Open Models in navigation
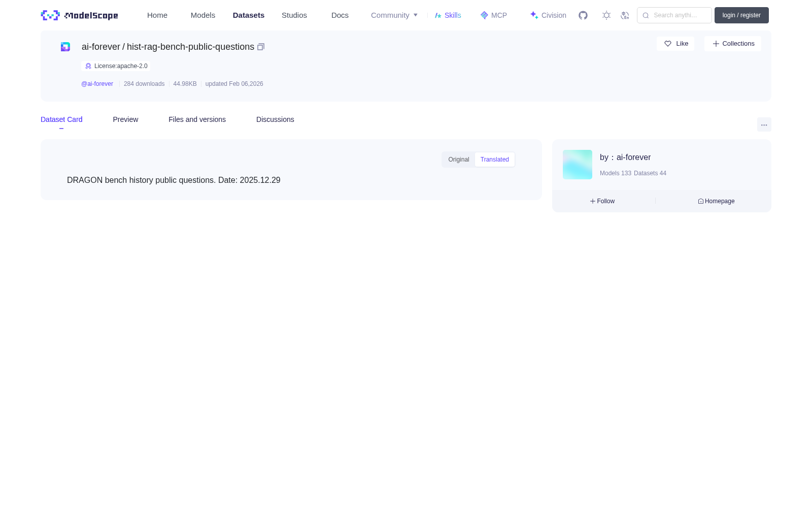 pyautogui.click(x=203, y=15)
